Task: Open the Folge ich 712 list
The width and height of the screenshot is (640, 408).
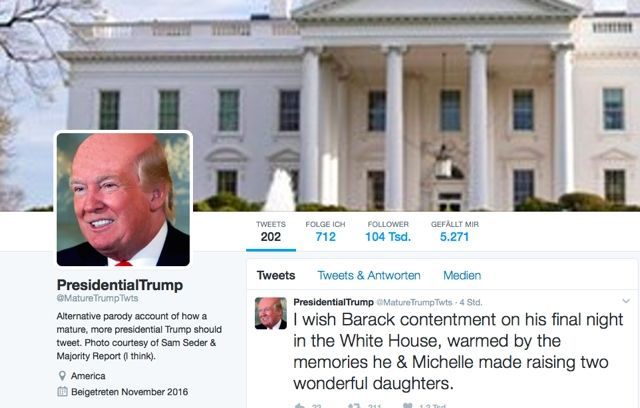Action: pyautogui.click(x=325, y=232)
